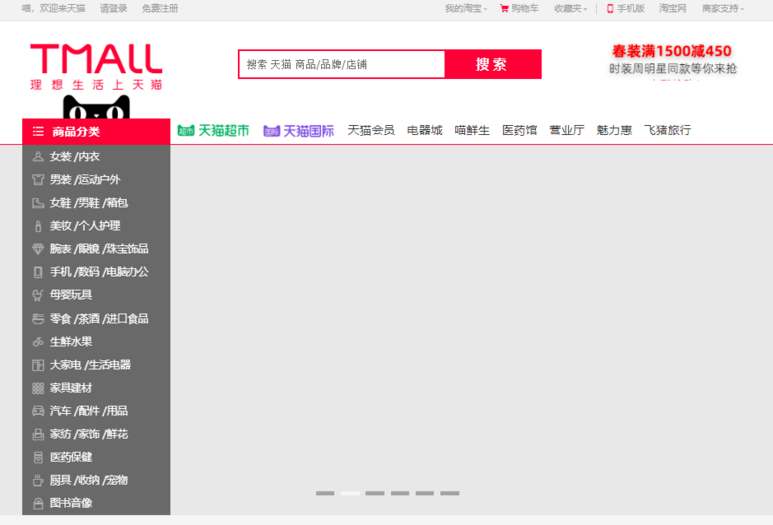Click the hamburger icon next to 商品分类
Viewport: 773px width, 525px height.
pos(38,132)
